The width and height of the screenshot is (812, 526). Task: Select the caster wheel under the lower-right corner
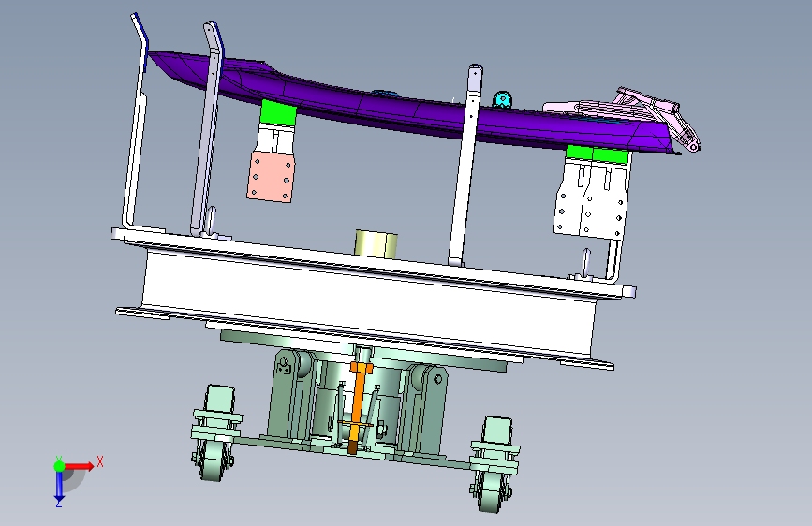(490, 492)
